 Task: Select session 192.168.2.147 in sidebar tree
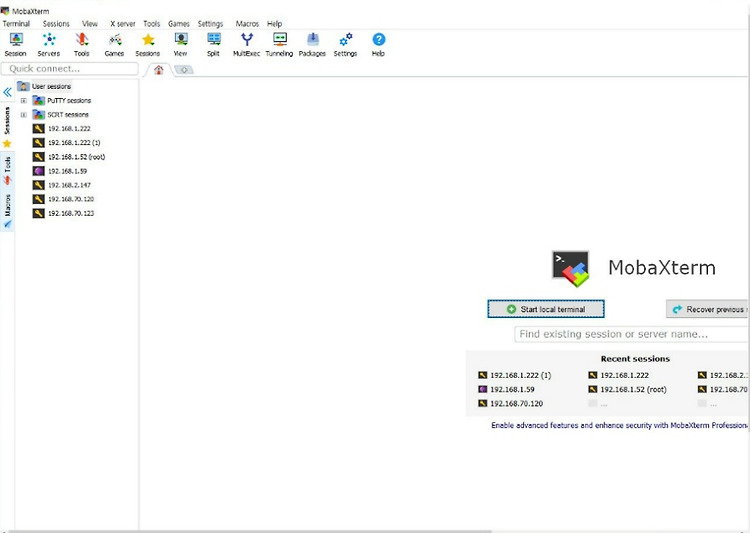(69, 185)
